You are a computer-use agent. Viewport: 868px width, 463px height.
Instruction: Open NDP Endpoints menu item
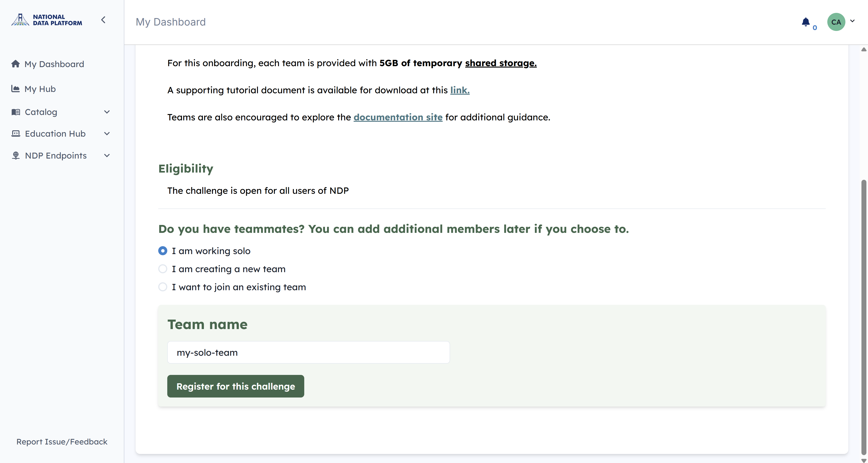(56, 156)
